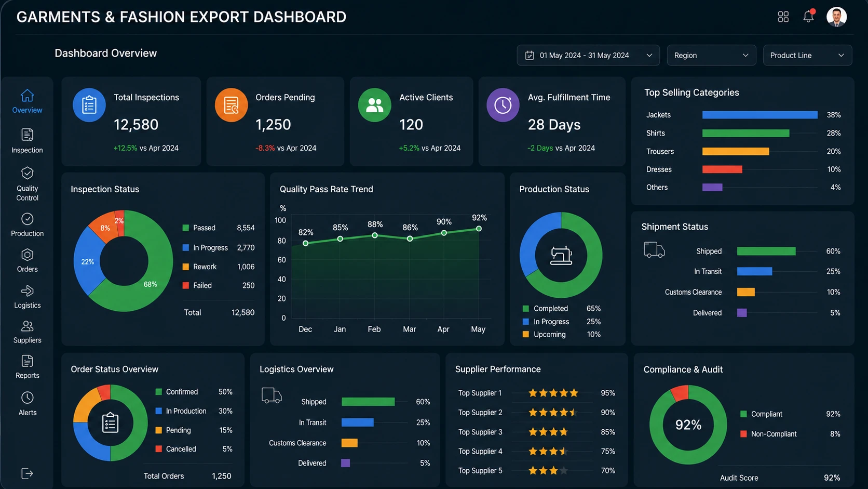Image resolution: width=868 pixels, height=489 pixels.
Task: Click the clipboard icon in Order Status donut
Action: pyautogui.click(x=110, y=422)
